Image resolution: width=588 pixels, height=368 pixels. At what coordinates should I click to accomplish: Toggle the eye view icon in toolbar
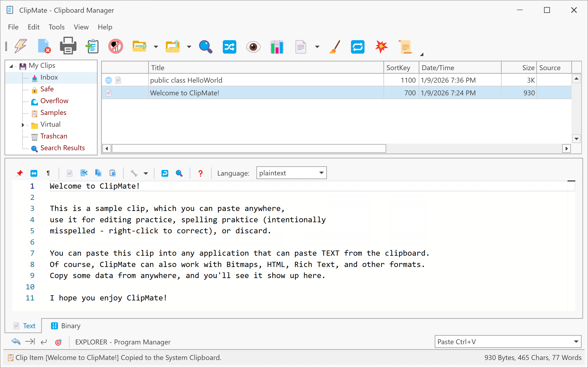[x=253, y=47]
